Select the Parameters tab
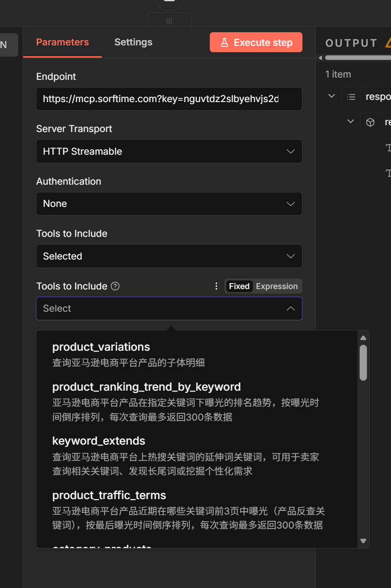The width and height of the screenshot is (391, 588). [62, 42]
